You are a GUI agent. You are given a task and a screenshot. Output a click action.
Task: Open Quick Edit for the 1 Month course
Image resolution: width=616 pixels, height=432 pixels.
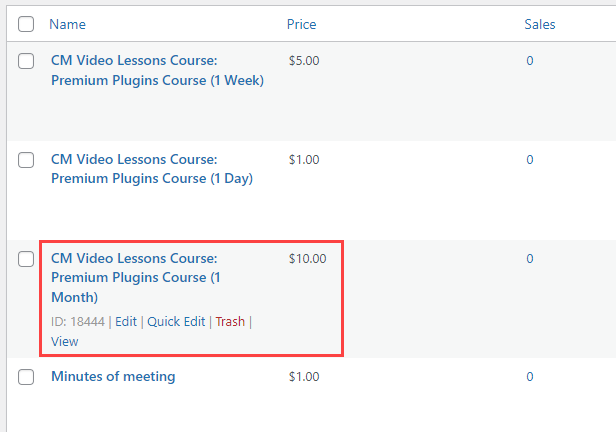coord(176,322)
